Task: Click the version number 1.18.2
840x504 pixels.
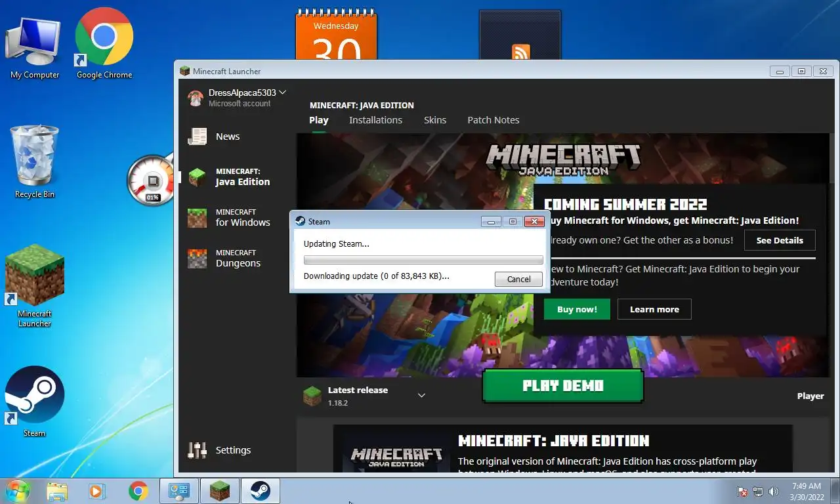Action: tap(337, 403)
